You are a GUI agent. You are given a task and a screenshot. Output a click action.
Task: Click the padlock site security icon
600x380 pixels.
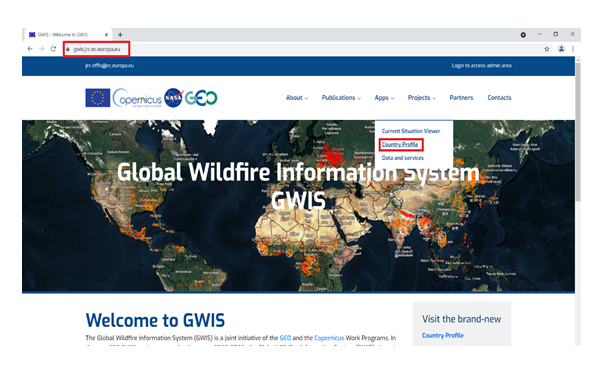pos(68,49)
